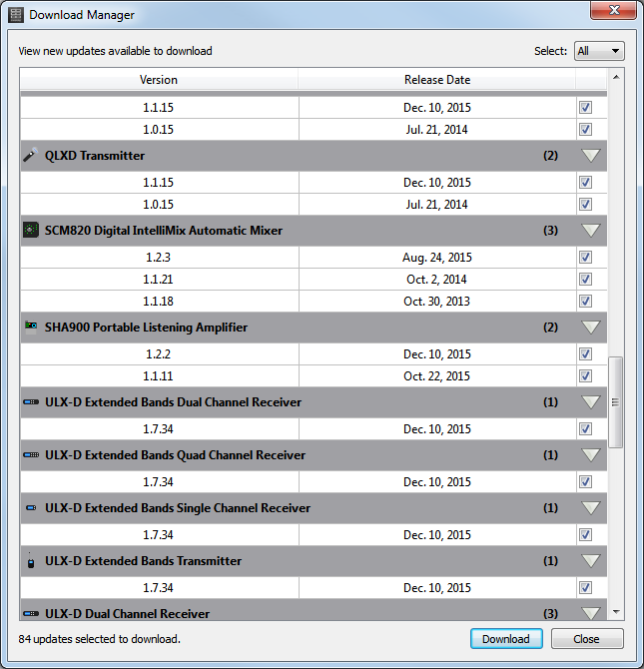Click the scrollbar down arrow
The height and width of the screenshot is (669, 644).
615,611
